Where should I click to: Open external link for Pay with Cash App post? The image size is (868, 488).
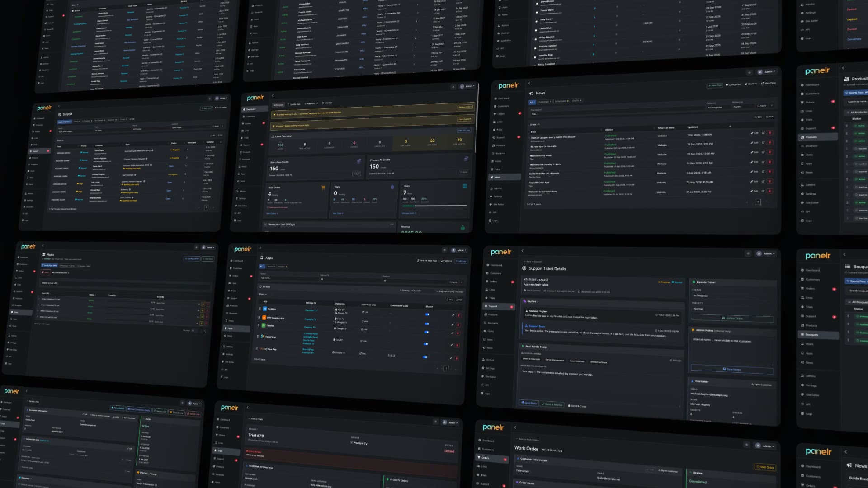[x=763, y=182]
